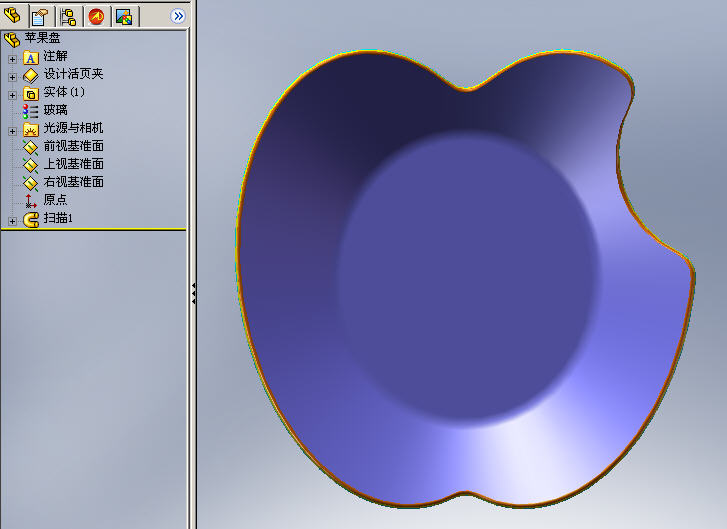This screenshot has width=727, height=529.
Task: Click the 玻璃 material icon
Action: tap(31, 111)
